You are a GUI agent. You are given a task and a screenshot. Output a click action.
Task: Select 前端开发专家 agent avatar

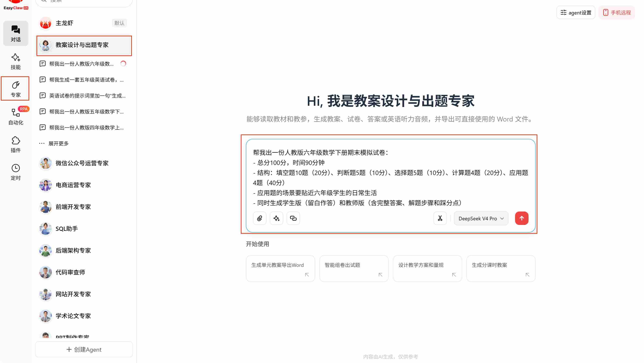pos(46,207)
